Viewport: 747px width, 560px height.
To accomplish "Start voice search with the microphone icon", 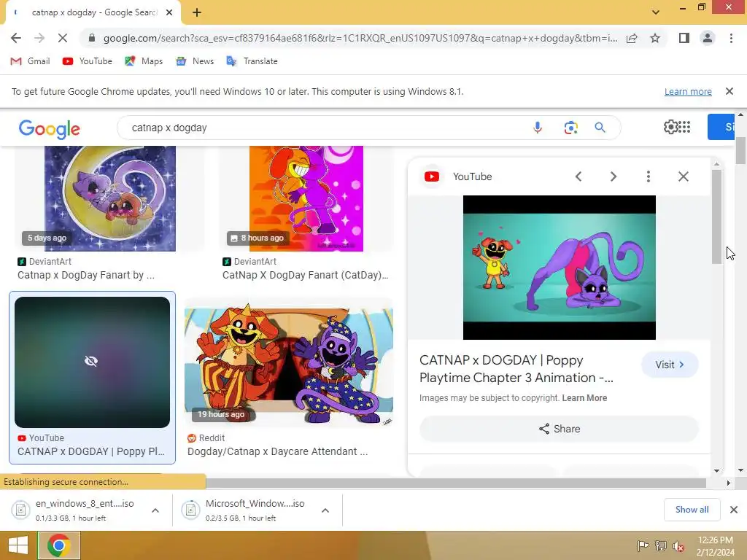I will point(538,128).
